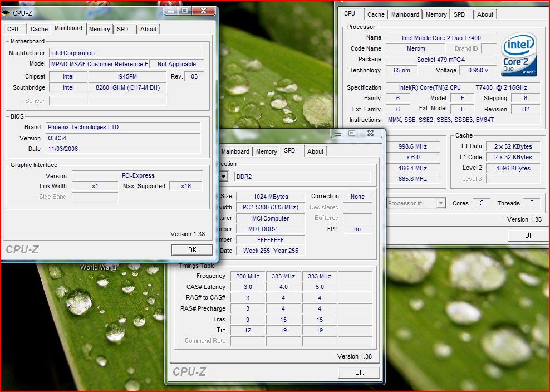Click the 4096 KBytes Level 2 cache value
The width and height of the screenshot is (550, 392).
tap(513, 168)
